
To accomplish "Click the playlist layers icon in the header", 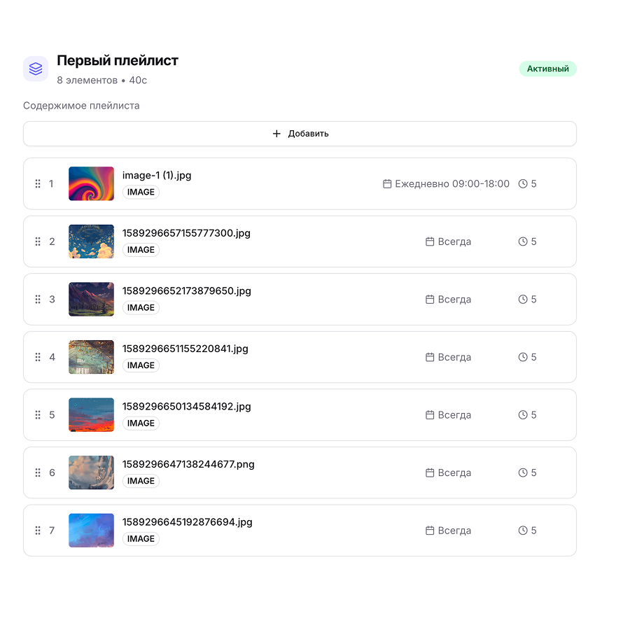I will 36,69.
